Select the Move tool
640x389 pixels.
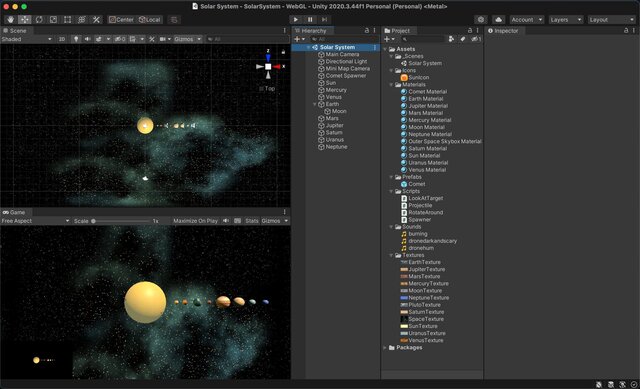coord(24,20)
